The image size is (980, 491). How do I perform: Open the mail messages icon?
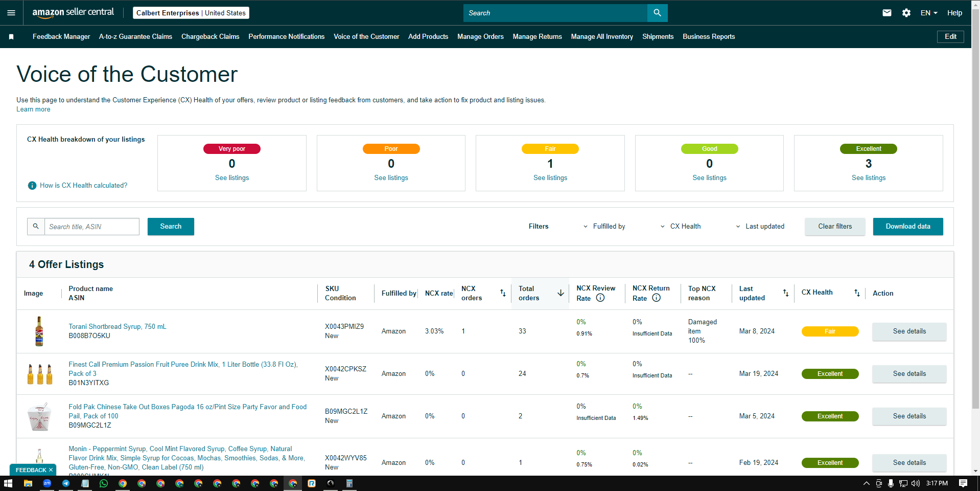[x=887, y=13]
